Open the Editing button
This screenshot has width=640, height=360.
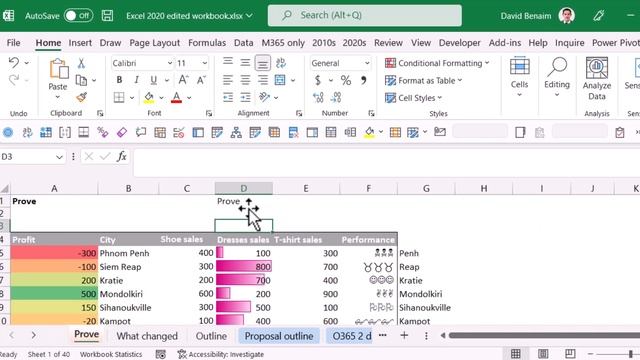pos(557,78)
